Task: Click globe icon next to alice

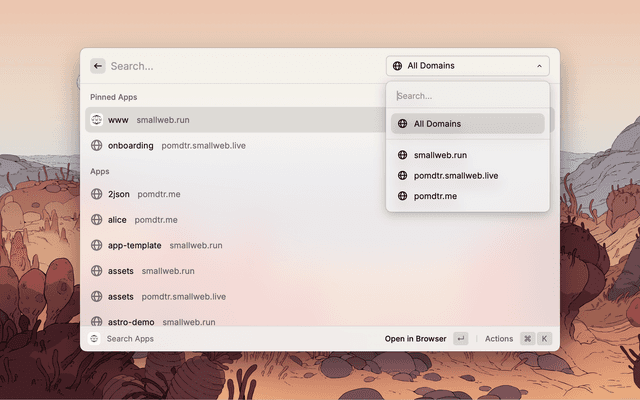Action: click(x=97, y=219)
